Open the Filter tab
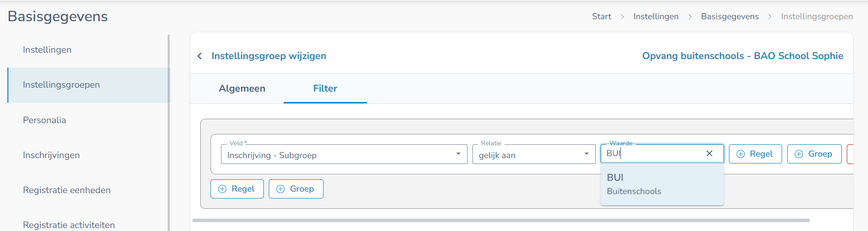This screenshot has height=231, width=868. click(325, 89)
